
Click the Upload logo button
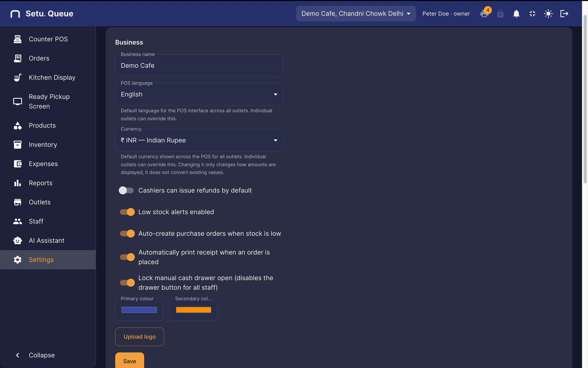[x=140, y=337]
